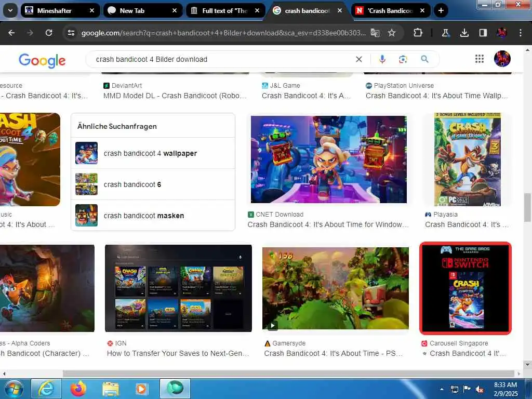Toggle the browser side panel

pos(483,33)
